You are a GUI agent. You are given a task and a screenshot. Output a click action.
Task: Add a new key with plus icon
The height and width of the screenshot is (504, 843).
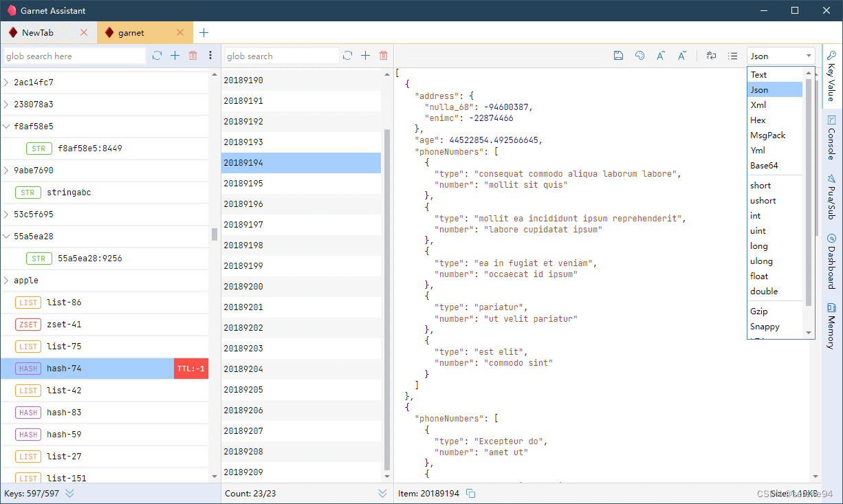[175, 56]
